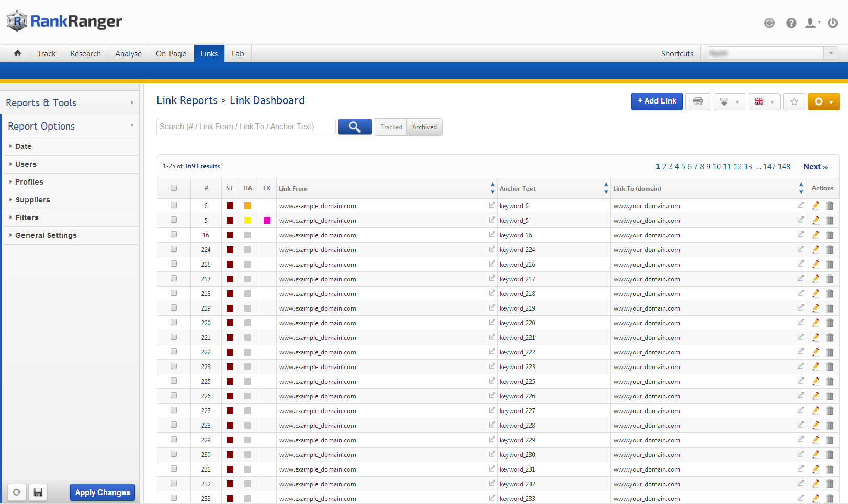Click the help question mark icon
This screenshot has height=504, width=848.
point(791,23)
